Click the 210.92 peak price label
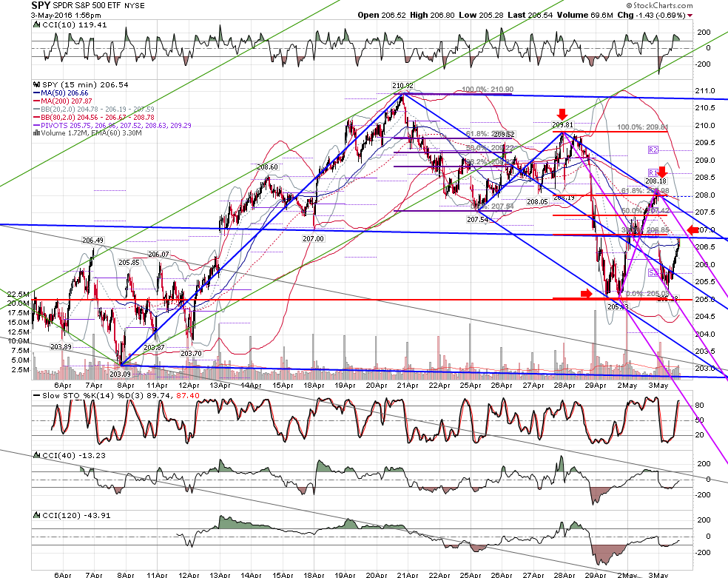This screenshot has width=728, height=578. tap(402, 85)
